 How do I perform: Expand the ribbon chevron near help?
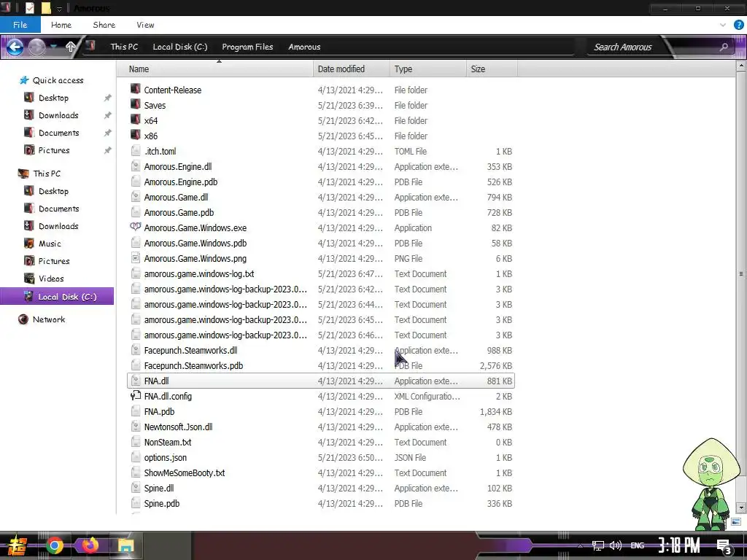723,25
